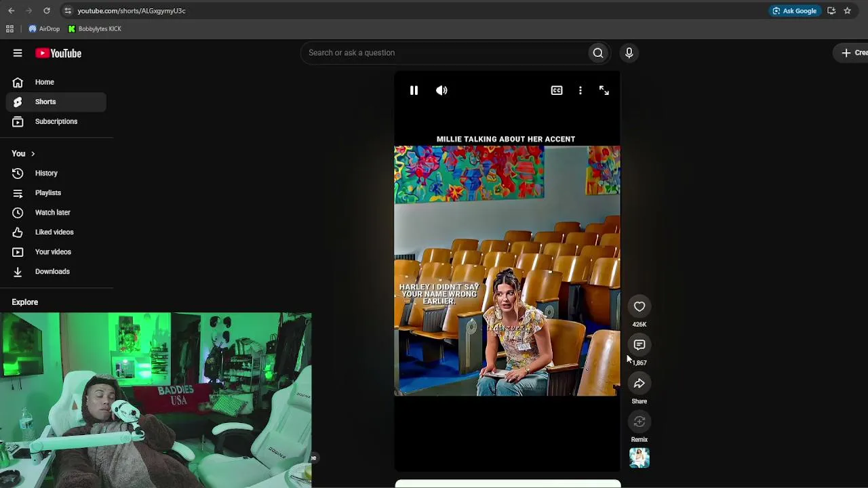Click the address bar URL text
The width and height of the screenshot is (868, 488).
coord(132,11)
